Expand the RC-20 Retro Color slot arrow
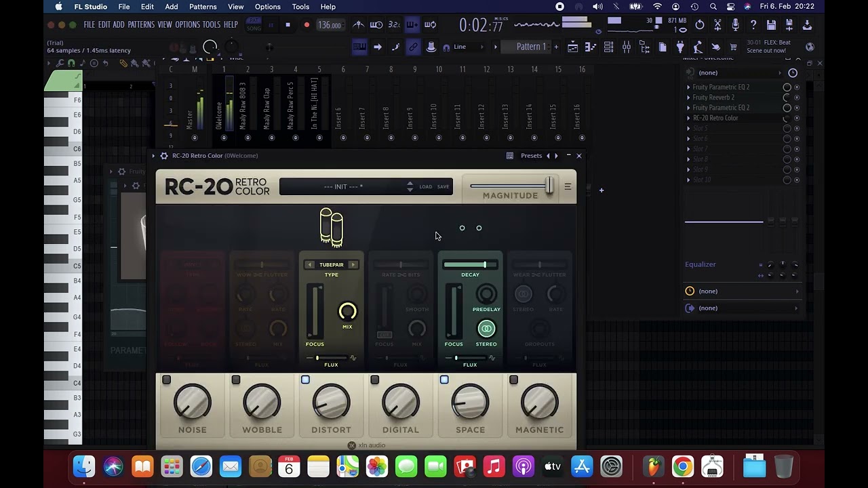Viewport: 868px width, 488px height. click(x=688, y=118)
